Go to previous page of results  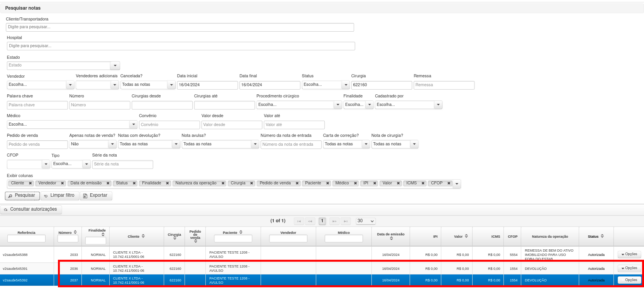(x=310, y=221)
